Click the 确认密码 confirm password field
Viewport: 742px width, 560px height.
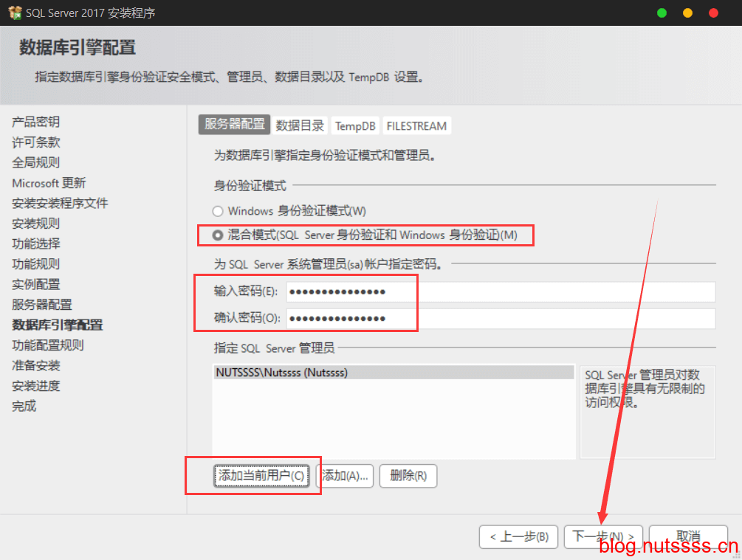(x=501, y=319)
